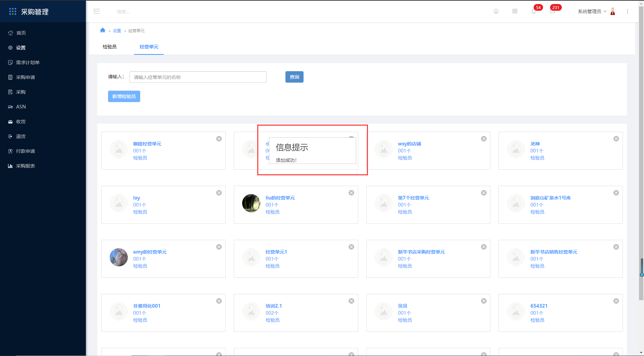644x356 pixels.
Task: Open 采购申请 in the sidebar
Action: point(43,77)
